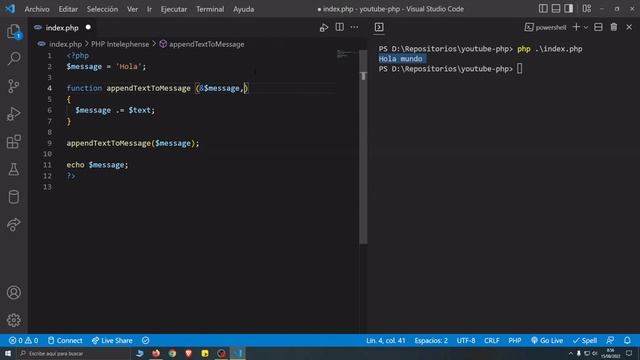This screenshot has height=360, width=640.
Task: Open the Selección menu
Action: pos(102,9)
